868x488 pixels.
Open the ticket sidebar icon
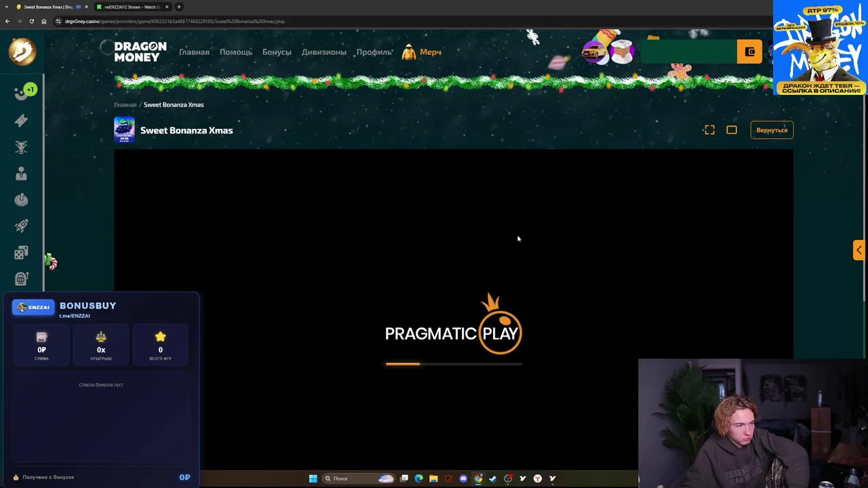pyautogui.click(x=21, y=121)
